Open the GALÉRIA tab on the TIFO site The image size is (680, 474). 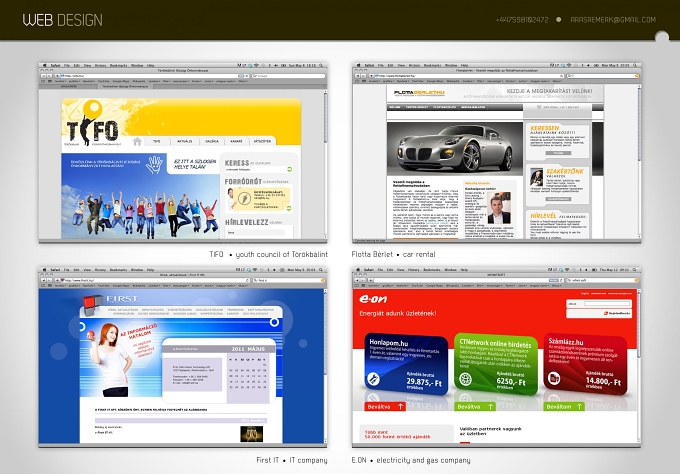coord(212,141)
